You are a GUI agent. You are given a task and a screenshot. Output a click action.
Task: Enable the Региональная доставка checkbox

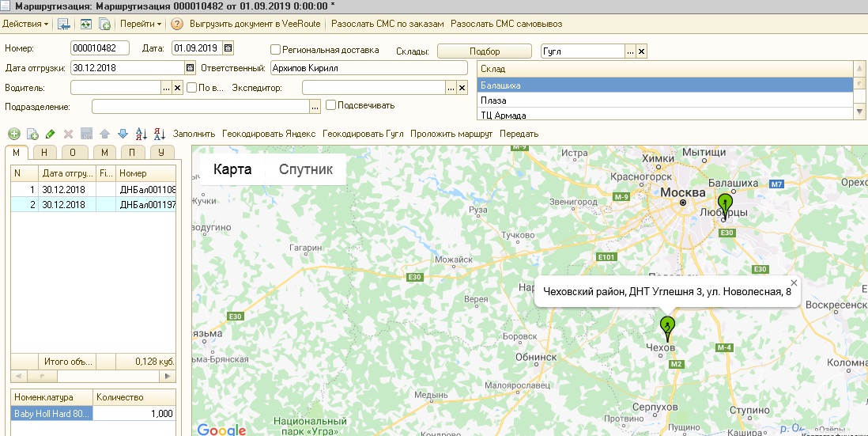pyautogui.click(x=275, y=50)
